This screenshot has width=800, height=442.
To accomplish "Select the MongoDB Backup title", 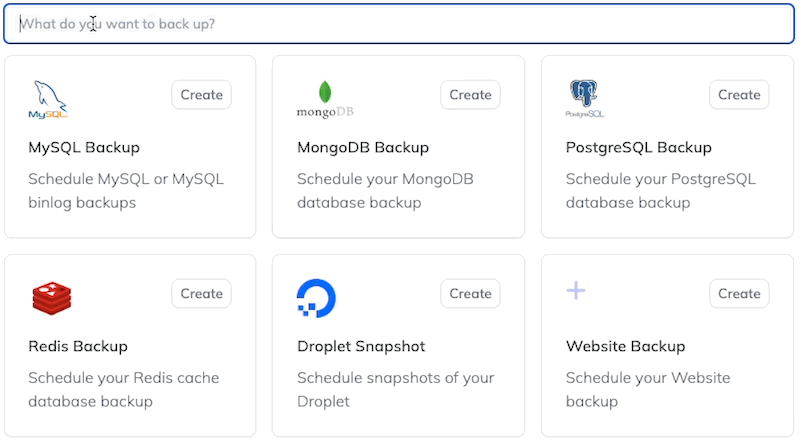I will tap(363, 148).
